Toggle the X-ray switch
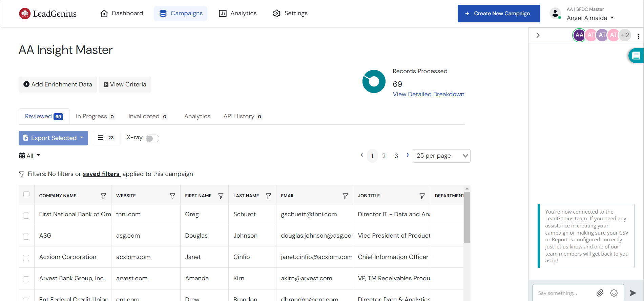The image size is (644, 301). (x=152, y=138)
